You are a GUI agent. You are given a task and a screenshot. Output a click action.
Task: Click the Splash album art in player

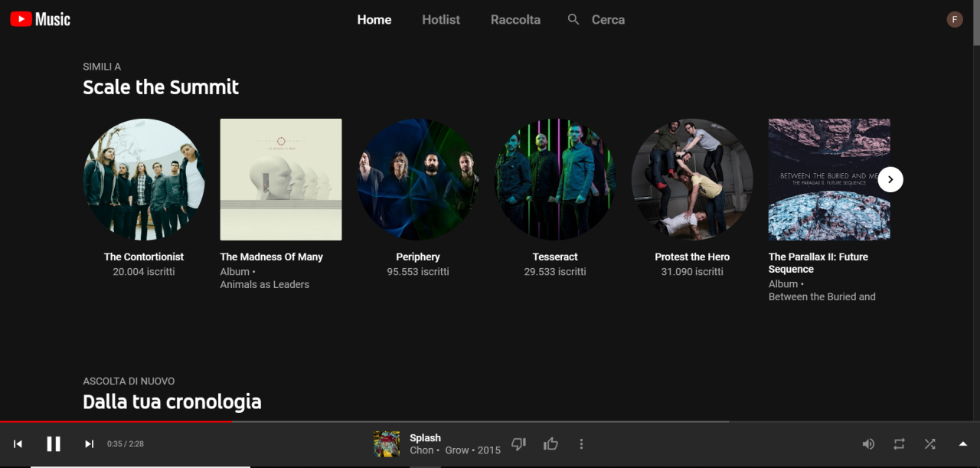click(x=387, y=444)
